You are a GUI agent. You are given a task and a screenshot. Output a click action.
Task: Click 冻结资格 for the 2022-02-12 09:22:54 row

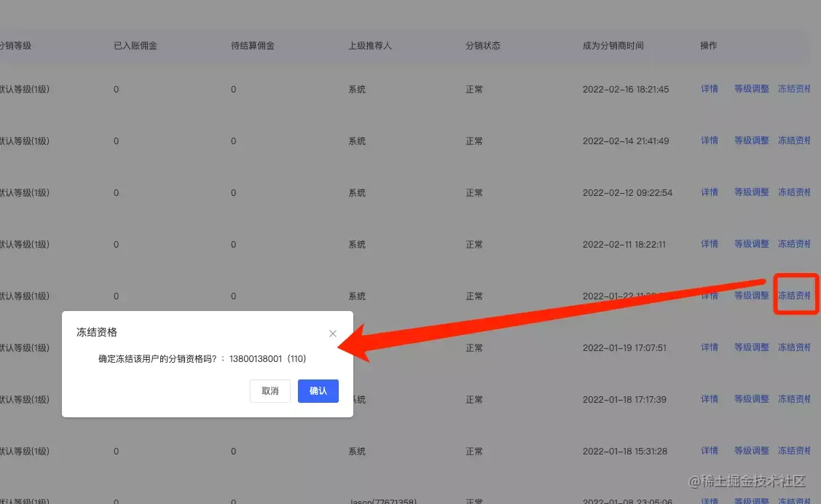coord(794,192)
